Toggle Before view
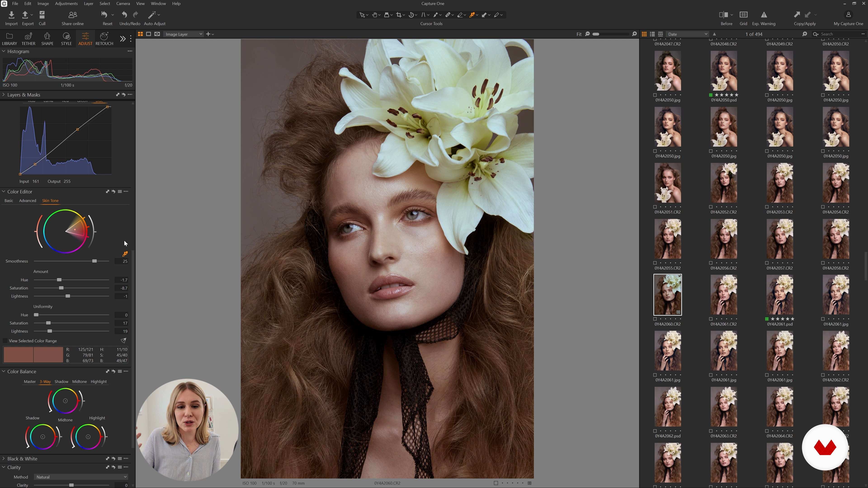This screenshot has height=488, width=868. (723, 15)
